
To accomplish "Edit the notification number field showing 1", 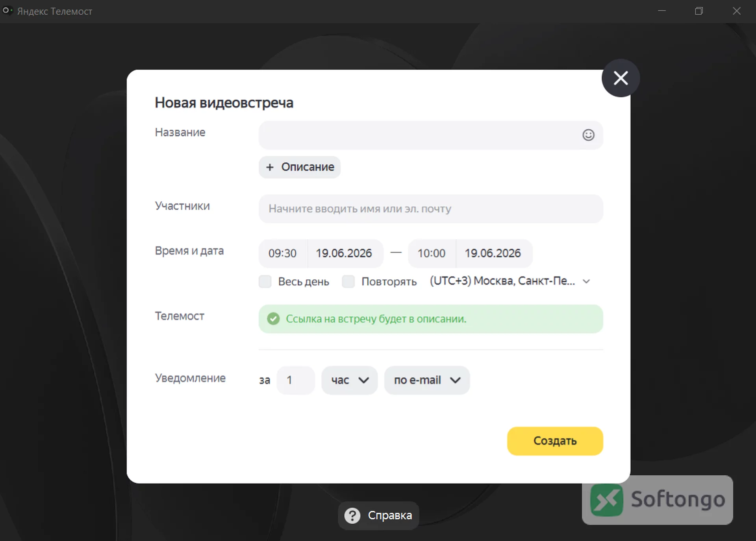I will [x=296, y=380].
